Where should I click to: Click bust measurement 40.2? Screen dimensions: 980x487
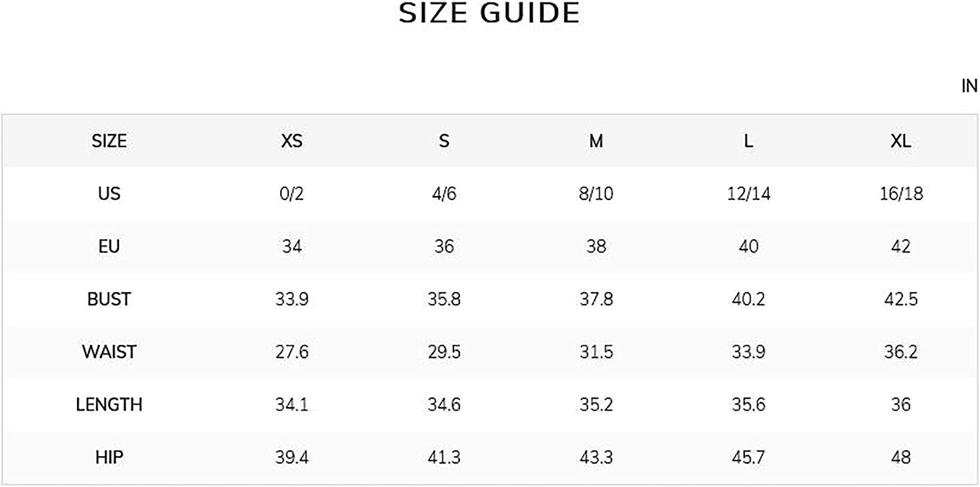[x=748, y=299]
